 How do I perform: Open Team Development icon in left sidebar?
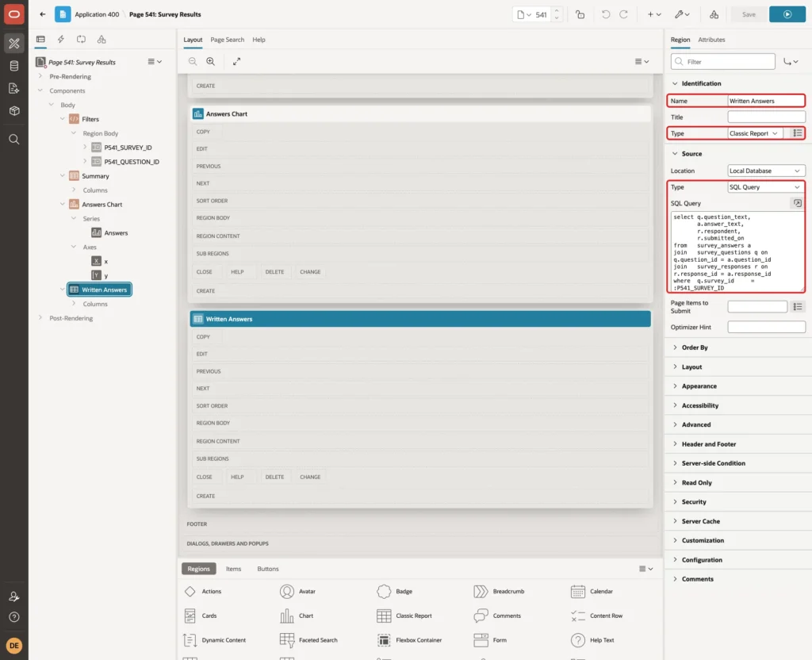tap(14, 89)
